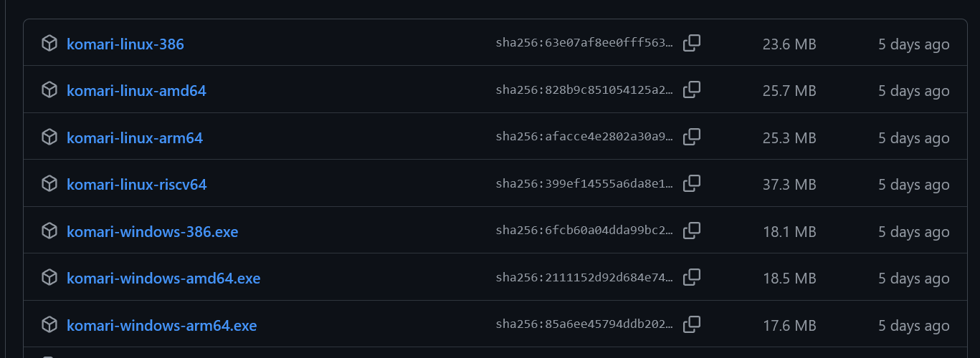Copy SHA256 hash for komari-windows-arm64.exe

pos(692,324)
